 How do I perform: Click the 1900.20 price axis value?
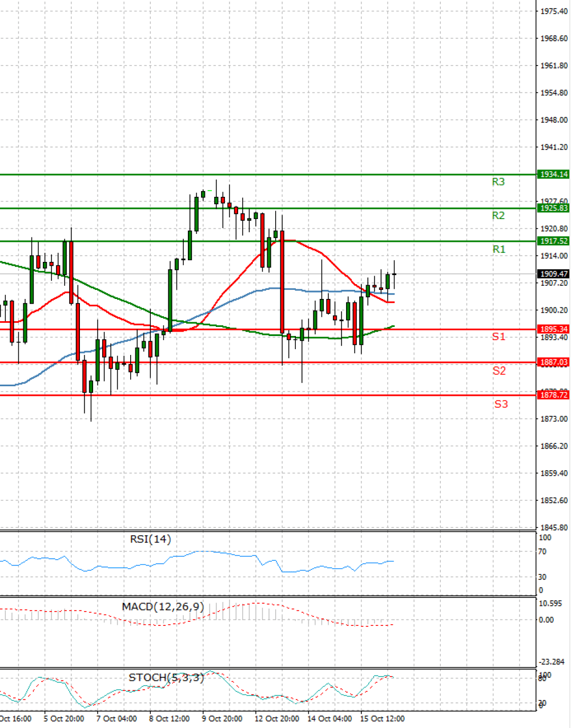coord(554,310)
